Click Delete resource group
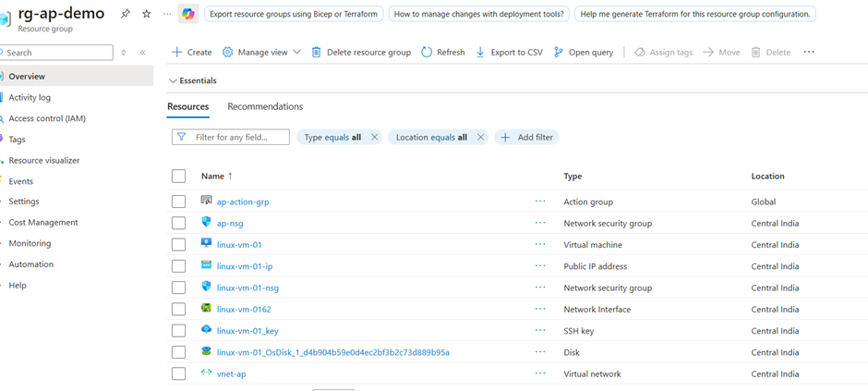The width and height of the screenshot is (868, 391). 361,52
